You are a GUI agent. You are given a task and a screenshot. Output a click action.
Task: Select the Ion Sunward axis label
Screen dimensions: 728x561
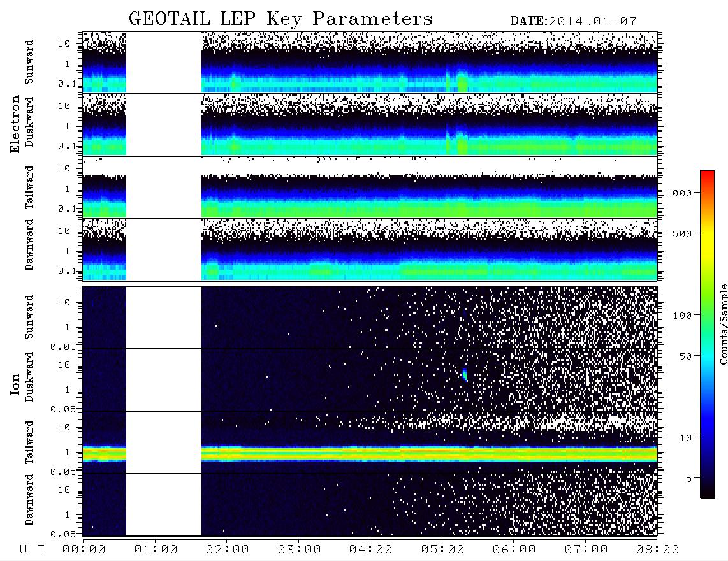tap(29, 317)
